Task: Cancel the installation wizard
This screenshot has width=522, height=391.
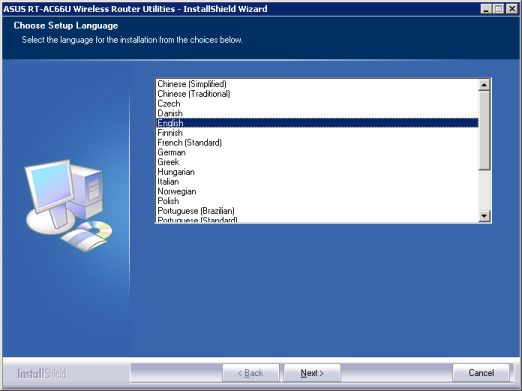Action: tap(481, 373)
